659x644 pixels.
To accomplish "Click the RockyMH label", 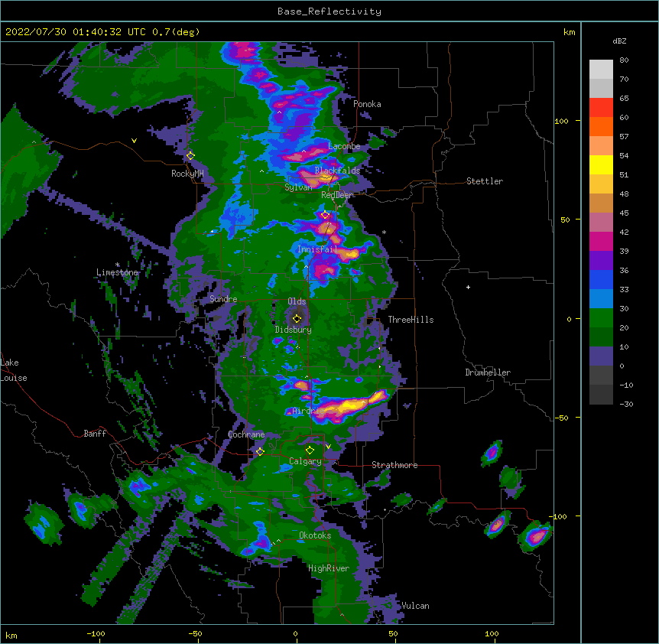I will coord(187,174).
